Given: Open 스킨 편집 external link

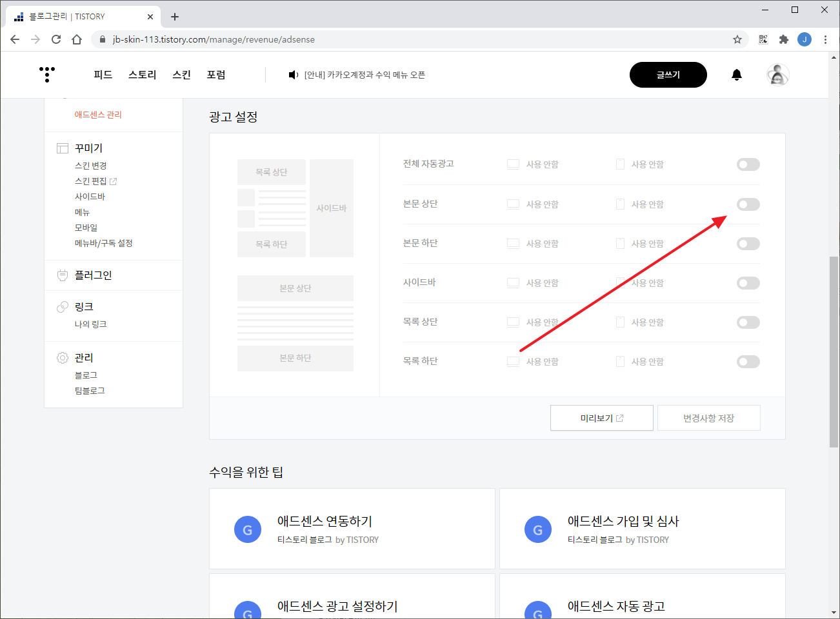Looking at the screenshot, I should pyautogui.click(x=96, y=181).
